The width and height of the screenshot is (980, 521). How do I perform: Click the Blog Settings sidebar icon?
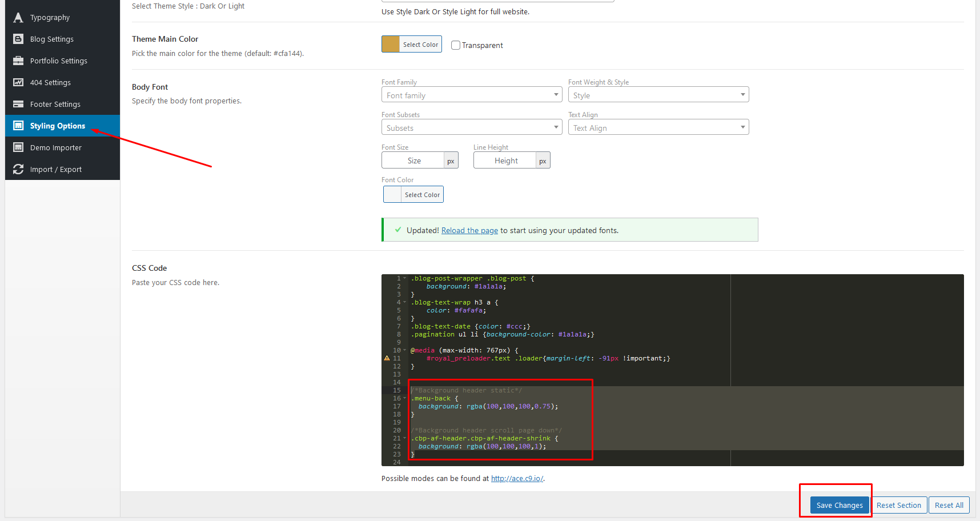[x=18, y=39]
